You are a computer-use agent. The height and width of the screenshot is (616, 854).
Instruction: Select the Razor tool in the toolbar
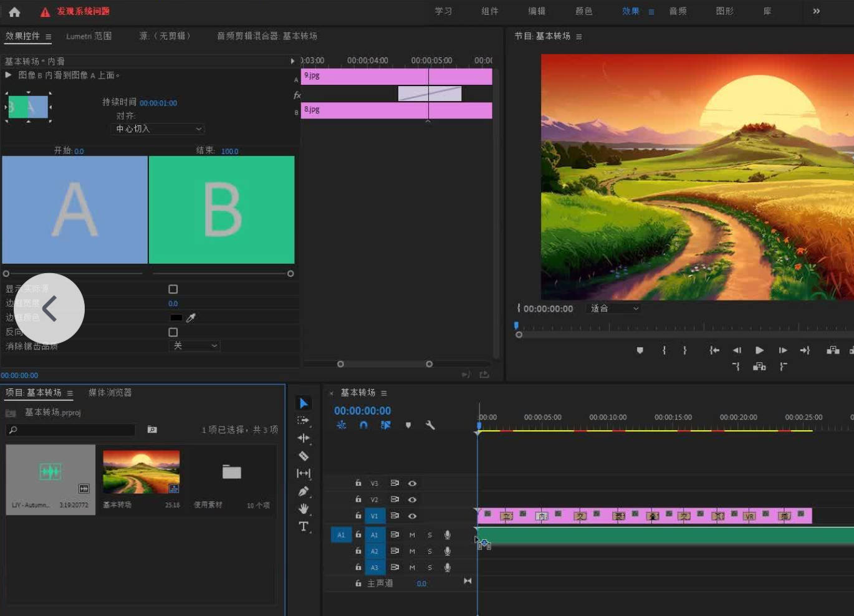(304, 456)
